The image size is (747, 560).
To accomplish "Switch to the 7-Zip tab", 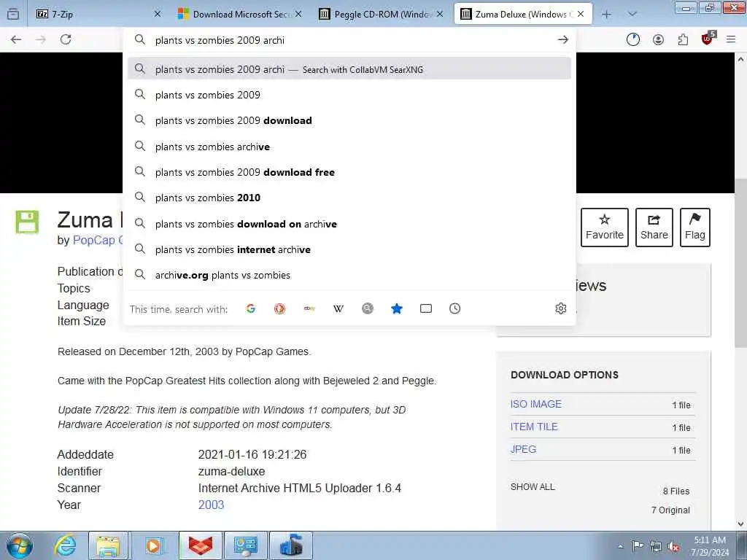I will click(99, 15).
